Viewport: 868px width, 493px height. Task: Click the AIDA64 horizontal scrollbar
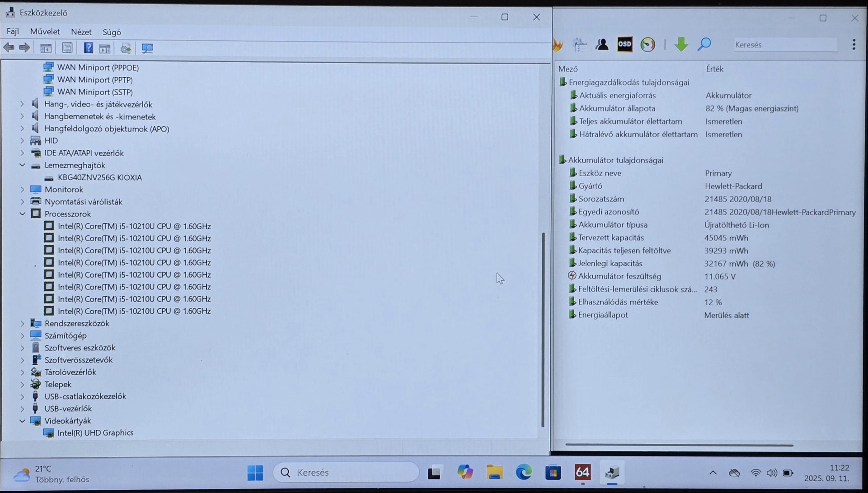pyautogui.click(x=679, y=445)
